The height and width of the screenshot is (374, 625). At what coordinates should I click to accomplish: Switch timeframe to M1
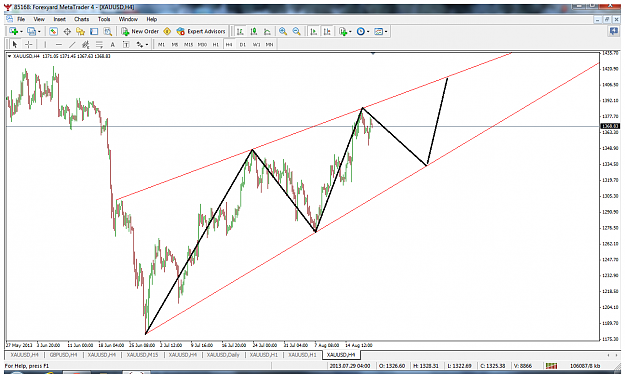point(161,45)
